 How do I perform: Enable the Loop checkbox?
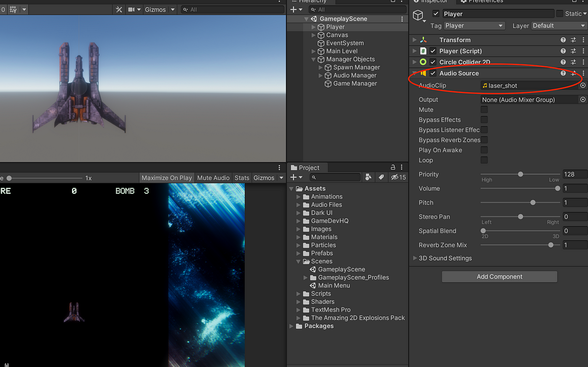point(484,160)
